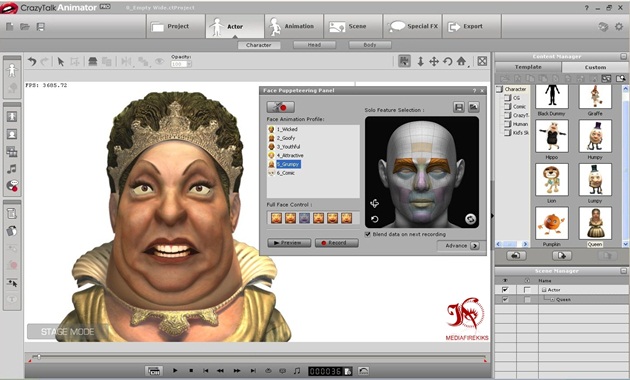
Task: Click the timeline playhead slider handle
Action: [39, 356]
